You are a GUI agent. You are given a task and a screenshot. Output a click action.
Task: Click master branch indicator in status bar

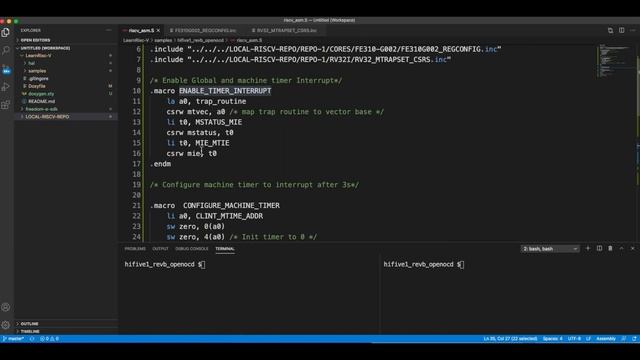pyautogui.click(x=13, y=339)
